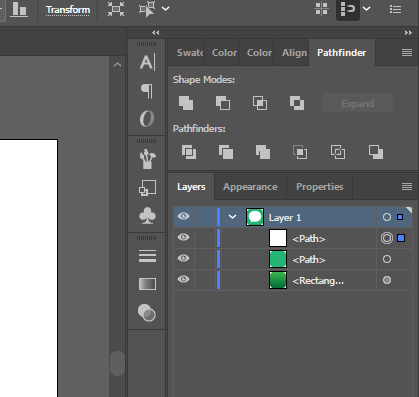The image size is (419, 397).
Task: Switch to the Appearance tab
Action: (x=250, y=187)
